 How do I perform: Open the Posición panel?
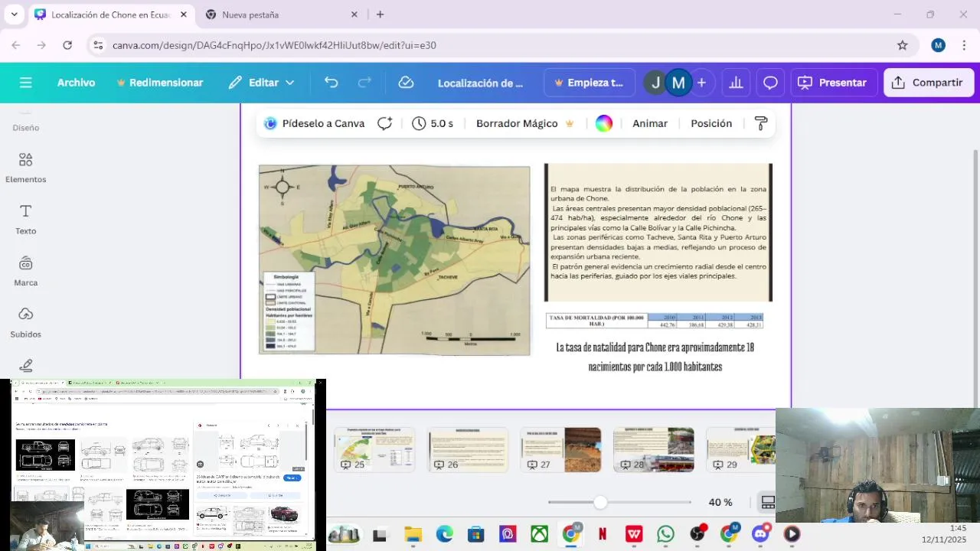[711, 123]
